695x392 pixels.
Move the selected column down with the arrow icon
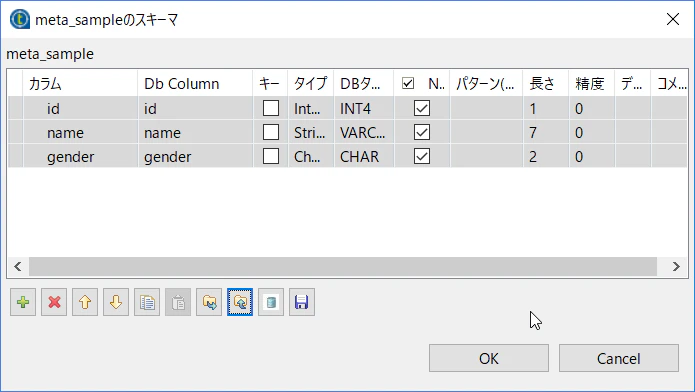(x=116, y=302)
